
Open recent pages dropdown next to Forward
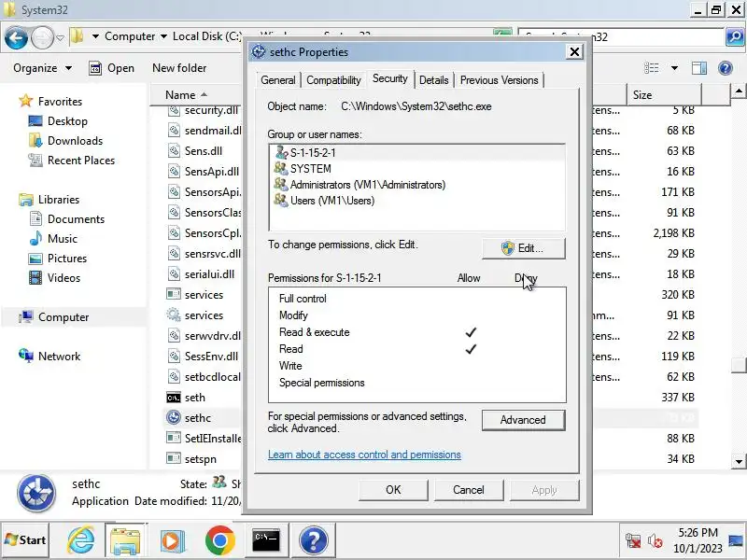tap(60, 37)
